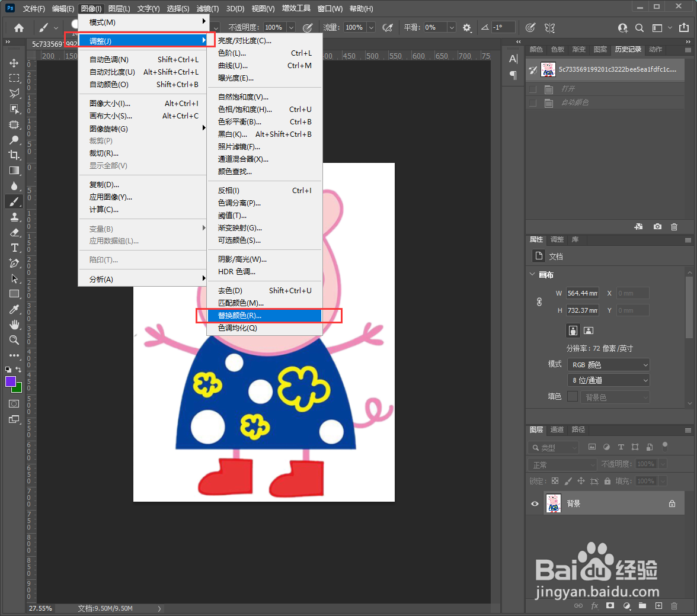
Task: Open 流量 flow percentage dropdown
Action: point(371,27)
